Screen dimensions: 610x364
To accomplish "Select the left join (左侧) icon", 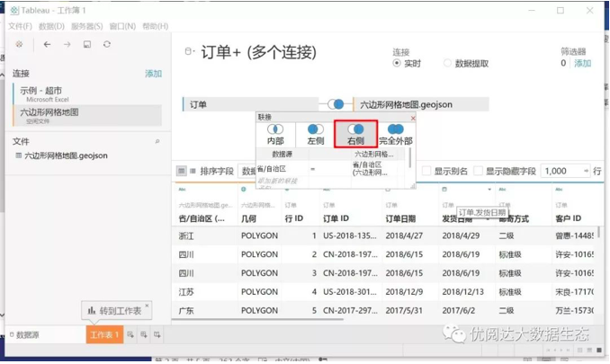I will (315, 130).
